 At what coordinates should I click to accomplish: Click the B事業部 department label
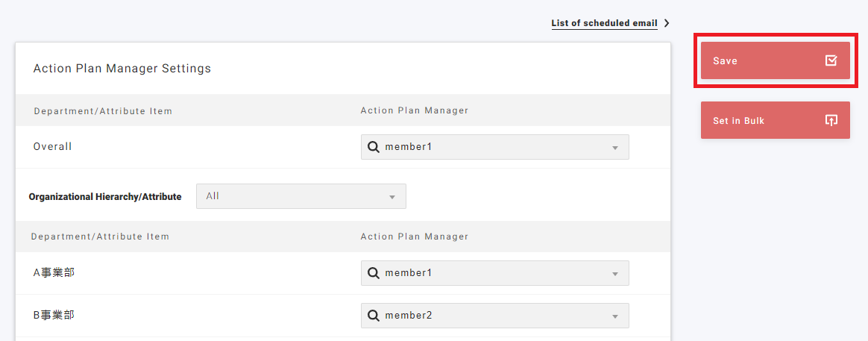(x=54, y=316)
